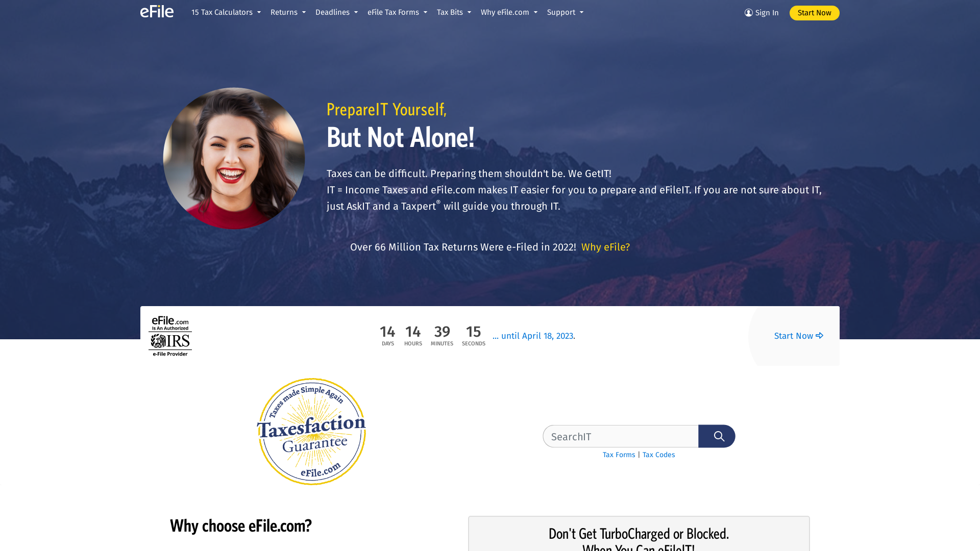Click SearchIT input field
Viewport: 980px width, 551px height.
[x=620, y=436]
